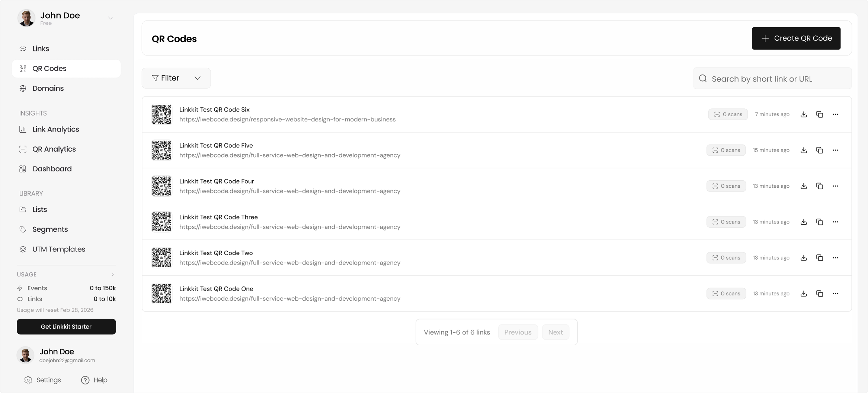
Task: Expand the Usage section arrow
Action: coord(112,275)
